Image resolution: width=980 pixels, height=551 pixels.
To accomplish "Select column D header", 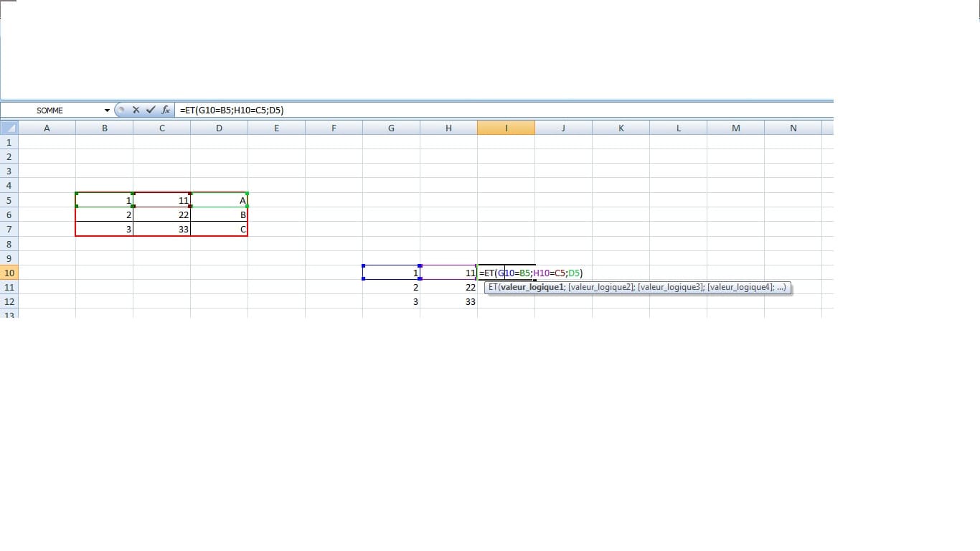I will click(x=219, y=128).
